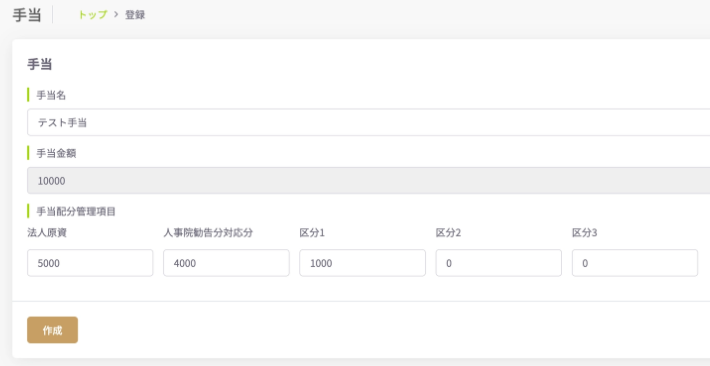The width and height of the screenshot is (710, 366).
Task: Click the トップ breadcrumb link
Action: click(92, 15)
